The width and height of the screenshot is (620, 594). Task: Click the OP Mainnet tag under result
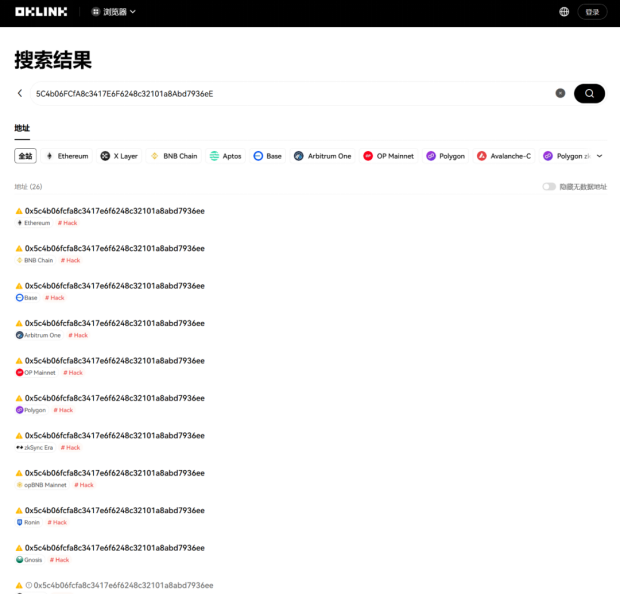pos(36,373)
